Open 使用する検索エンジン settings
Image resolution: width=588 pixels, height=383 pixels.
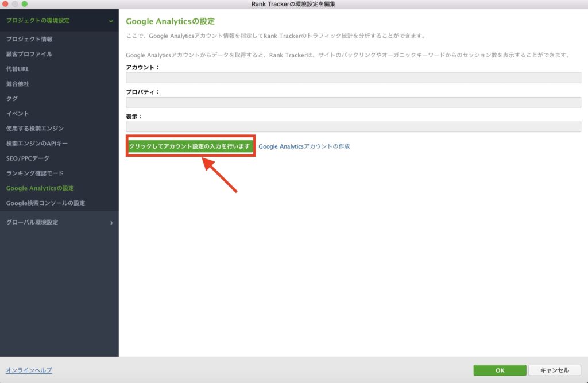pyautogui.click(x=35, y=128)
